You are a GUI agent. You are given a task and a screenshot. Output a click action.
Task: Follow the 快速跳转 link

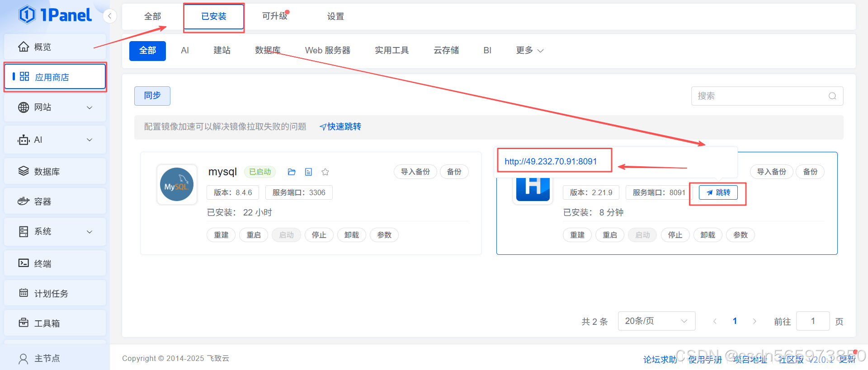(340, 127)
